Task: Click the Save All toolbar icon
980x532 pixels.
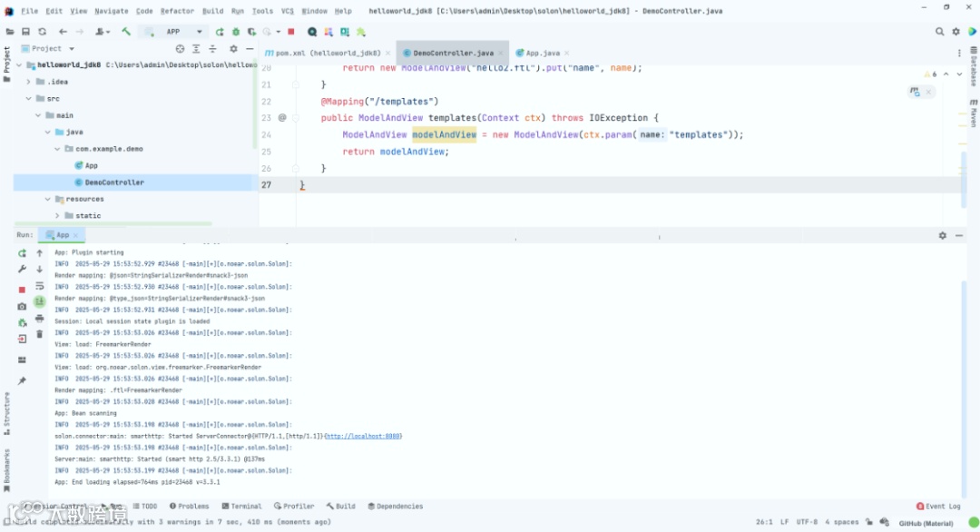Action: (x=25, y=32)
